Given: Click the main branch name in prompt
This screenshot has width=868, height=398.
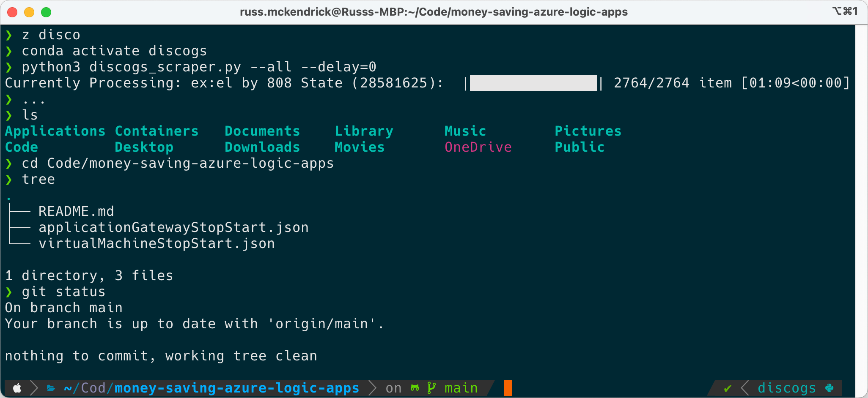Looking at the screenshot, I should click(461, 388).
